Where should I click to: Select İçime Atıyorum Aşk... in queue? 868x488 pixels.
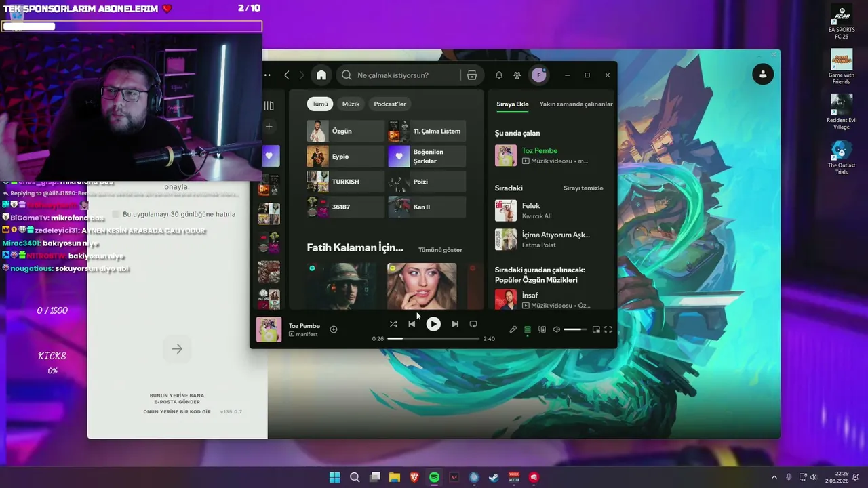pyautogui.click(x=550, y=239)
